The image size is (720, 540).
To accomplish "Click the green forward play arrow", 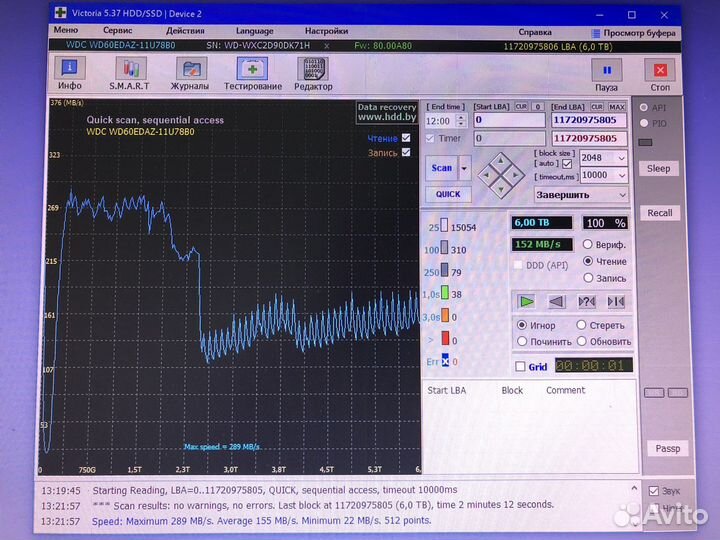I will tap(527, 301).
